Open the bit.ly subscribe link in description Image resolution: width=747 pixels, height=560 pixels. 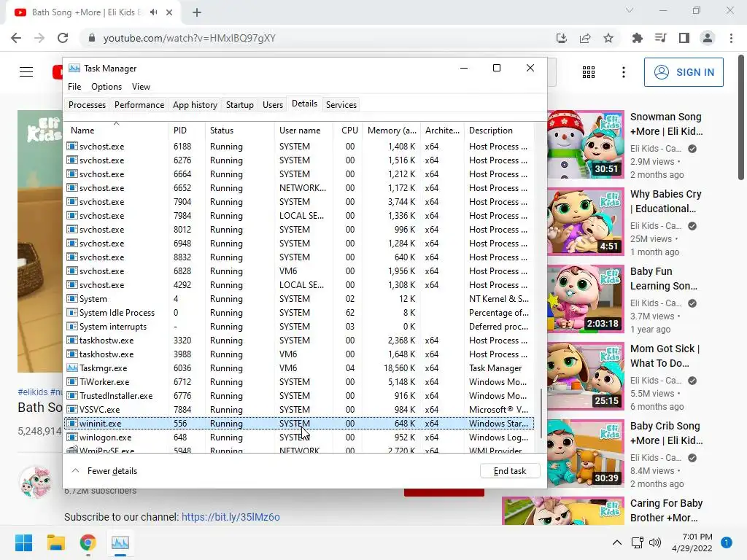point(231,517)
